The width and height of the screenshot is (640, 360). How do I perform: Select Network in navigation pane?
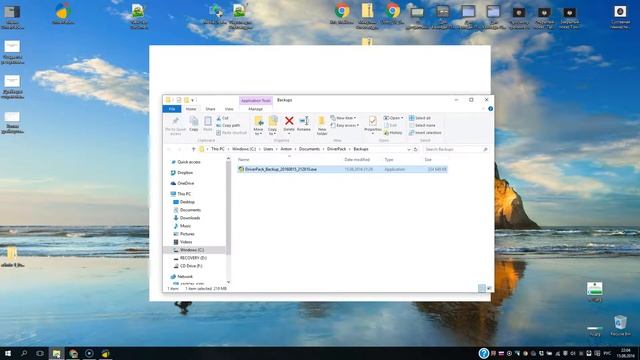pos(182,276)
